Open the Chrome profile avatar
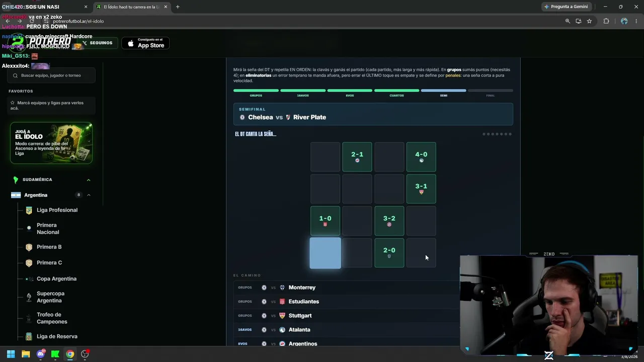This screenshot has width=644, height=362. [x=624, y=21]
